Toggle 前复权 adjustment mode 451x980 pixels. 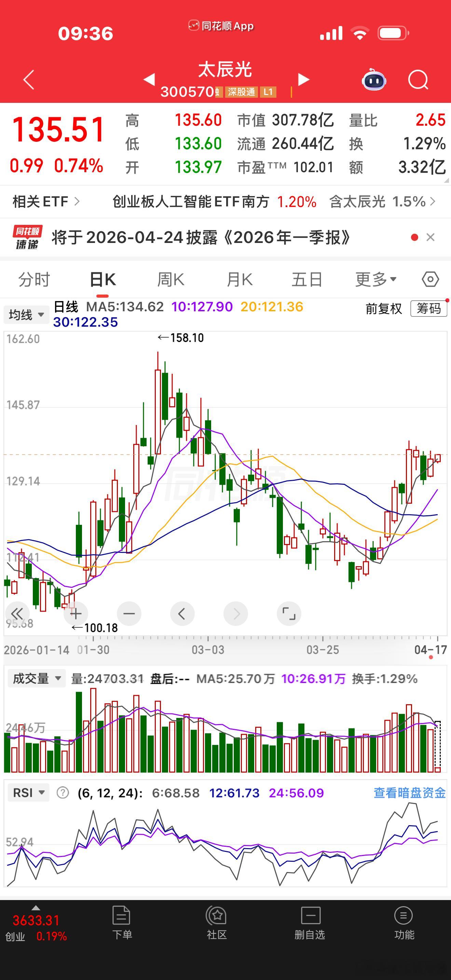(384, 309)
